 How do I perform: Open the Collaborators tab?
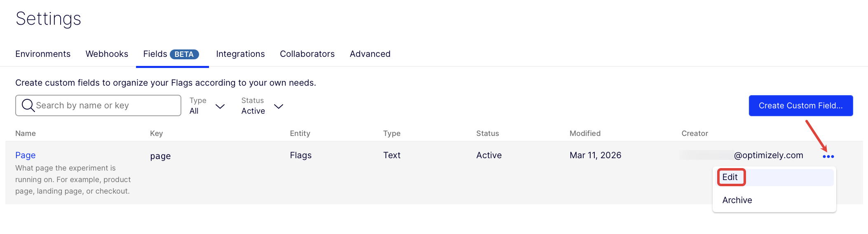(x=307, y=54)
